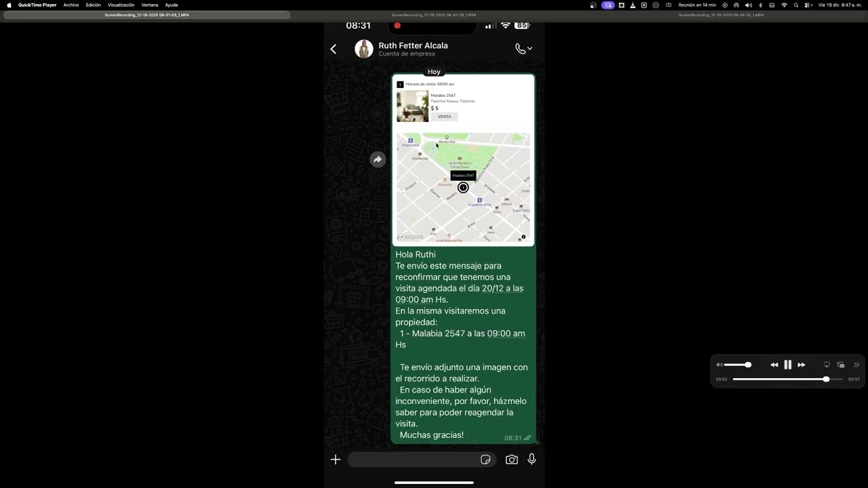This screenshot has width=868, height=488.
Task: Click the screenshot capture menu bar icon
Action: pos(621,5)
